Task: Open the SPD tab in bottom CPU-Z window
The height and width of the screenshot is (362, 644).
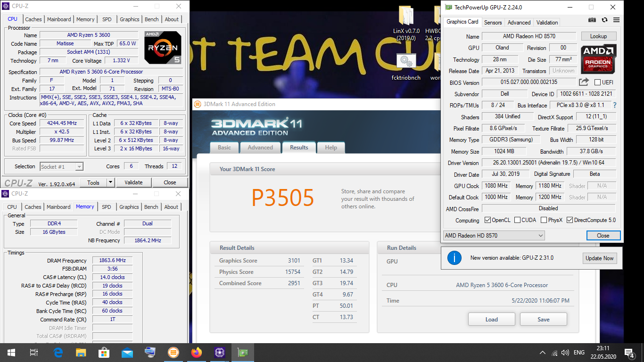Action: (x=107, y=207)
